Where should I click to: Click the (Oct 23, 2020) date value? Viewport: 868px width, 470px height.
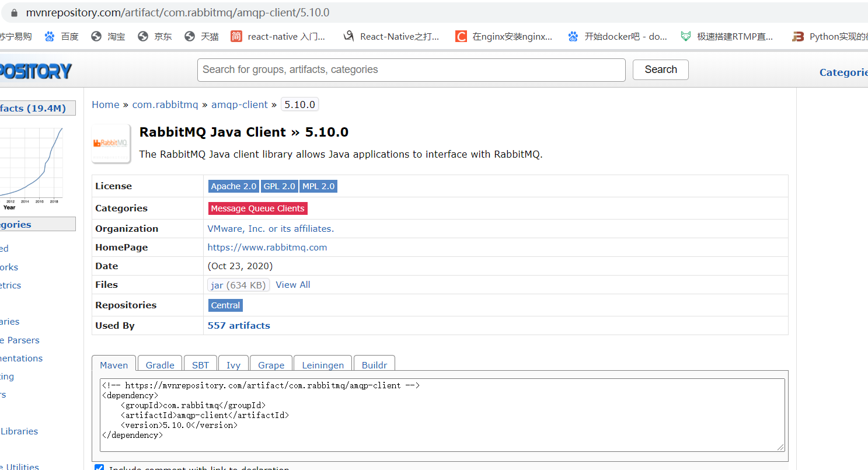point(240,266)
